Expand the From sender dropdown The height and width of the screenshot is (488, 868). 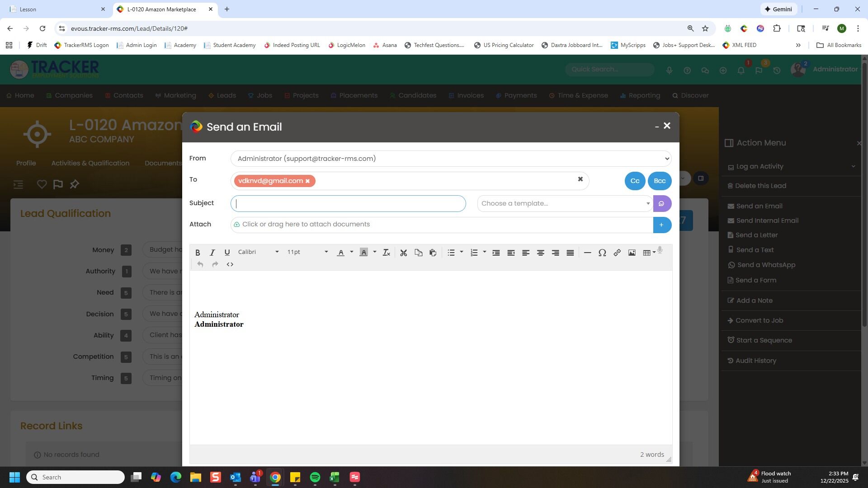click(x=451, y=159)
